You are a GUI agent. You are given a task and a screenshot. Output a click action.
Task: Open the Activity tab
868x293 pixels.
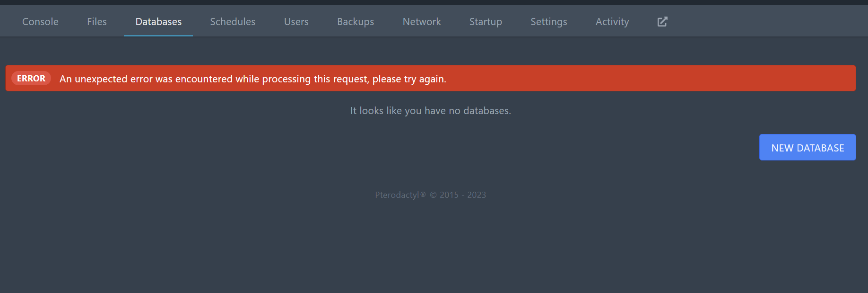click(x=612, y=21)
